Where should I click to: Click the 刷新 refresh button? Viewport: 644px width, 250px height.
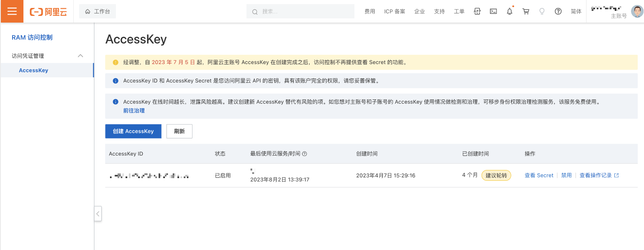coord(180,131)
